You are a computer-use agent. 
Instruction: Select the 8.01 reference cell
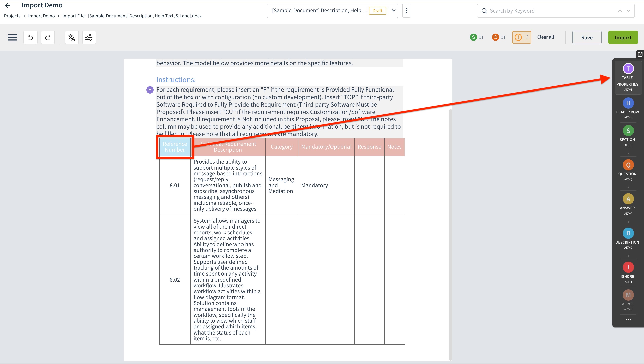[175, 185]
